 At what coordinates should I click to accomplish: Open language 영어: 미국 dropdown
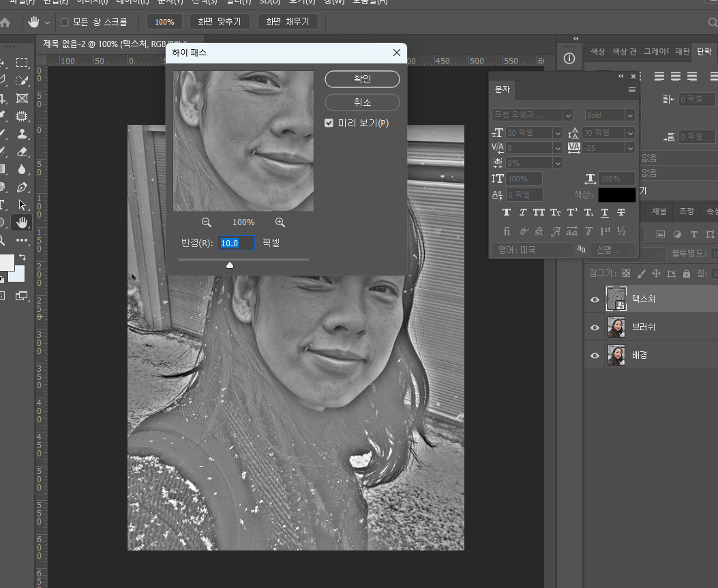533,250
